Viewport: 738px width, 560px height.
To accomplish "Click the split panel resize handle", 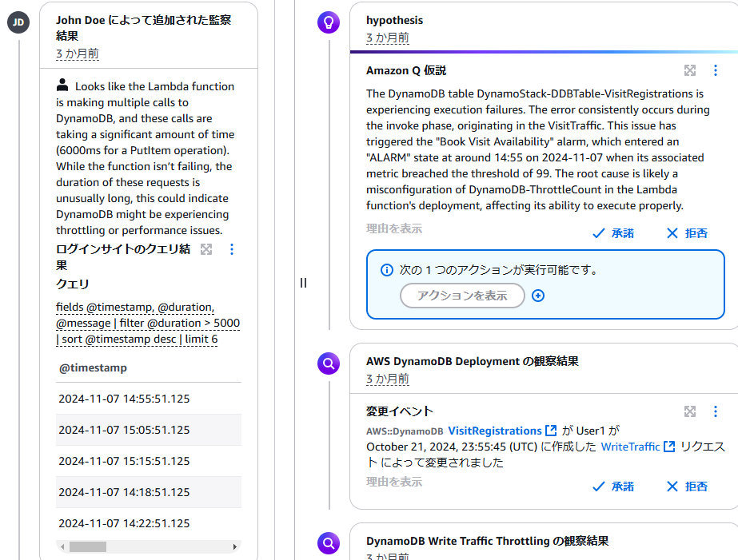I will point(303,283).
